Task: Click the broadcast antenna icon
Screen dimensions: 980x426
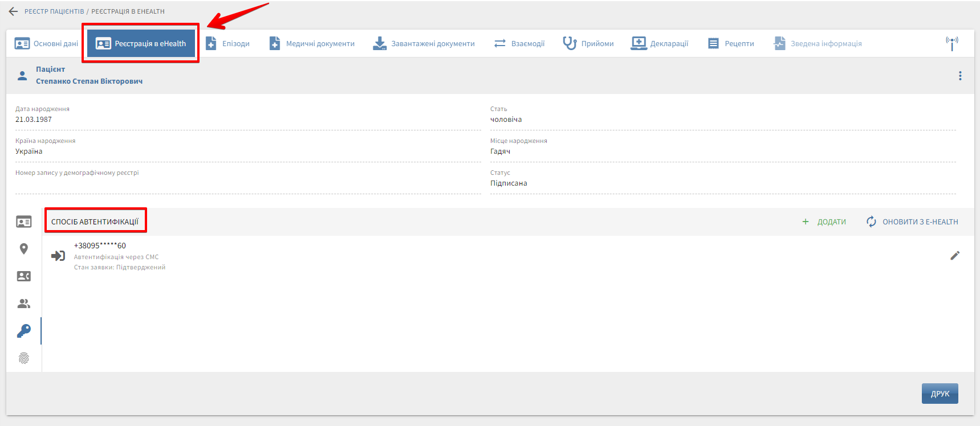Action: (951, 43)
